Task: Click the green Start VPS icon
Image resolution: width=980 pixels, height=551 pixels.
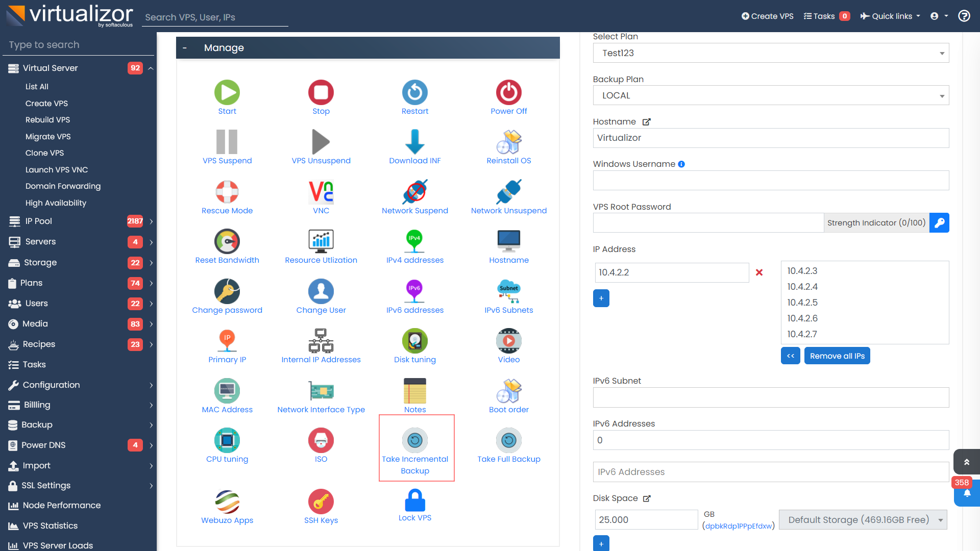Action: pyautogui.click(x=227, y=92)
